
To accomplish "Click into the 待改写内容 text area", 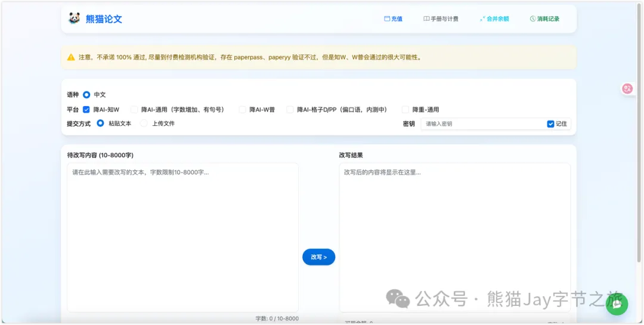I will click(x=183, y=237).
